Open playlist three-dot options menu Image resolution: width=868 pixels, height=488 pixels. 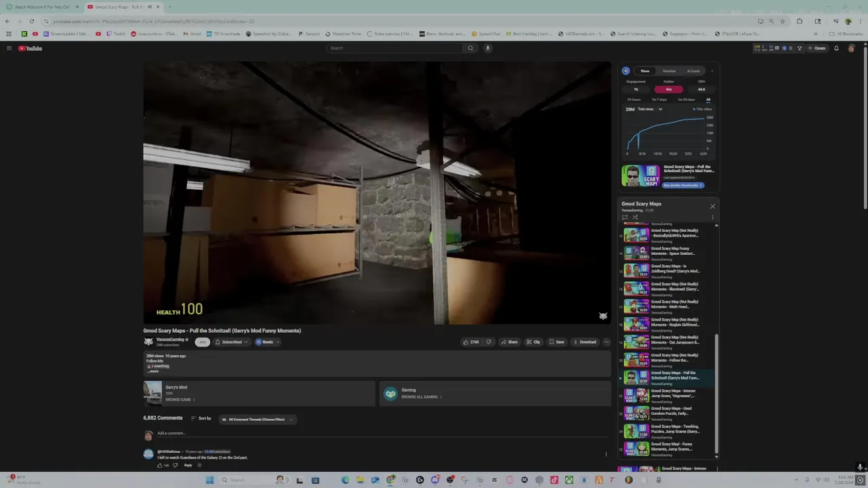[712, 218]
